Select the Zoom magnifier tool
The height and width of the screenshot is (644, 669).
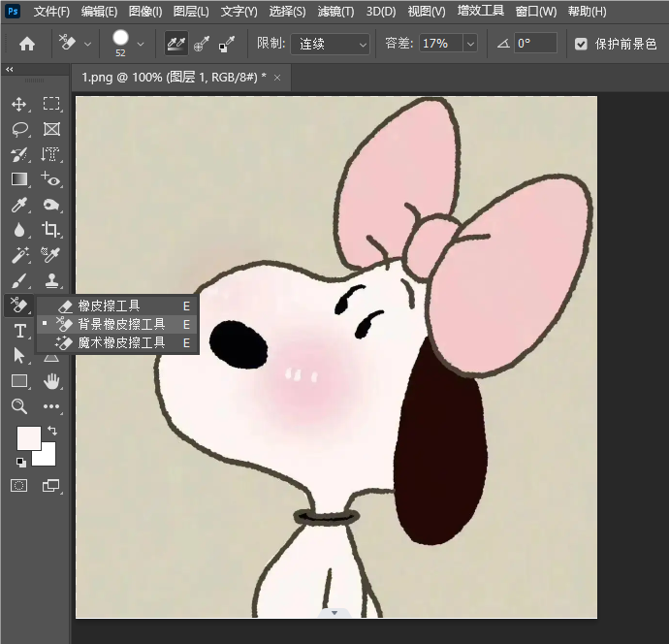[x=18, y=406]
